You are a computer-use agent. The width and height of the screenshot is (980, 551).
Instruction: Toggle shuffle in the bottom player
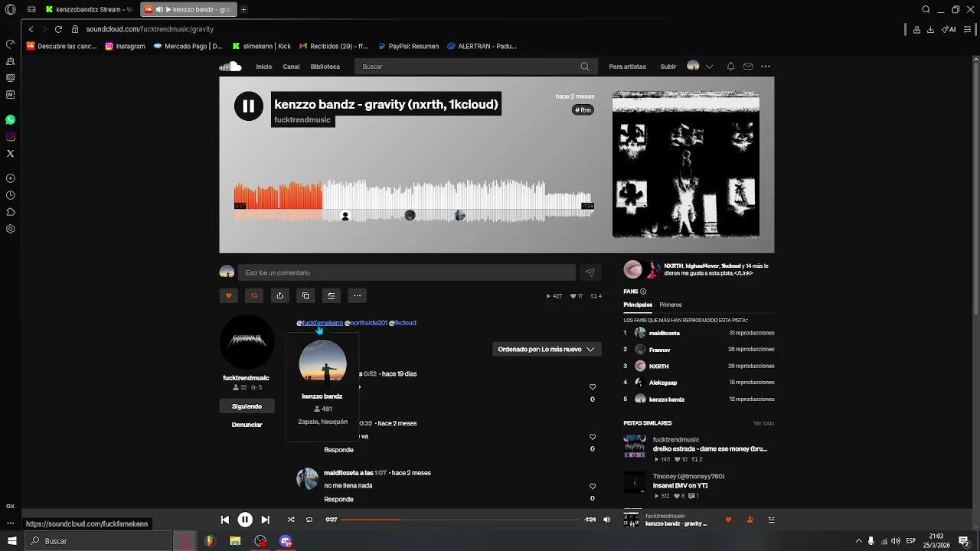click(x=291, y=520)
